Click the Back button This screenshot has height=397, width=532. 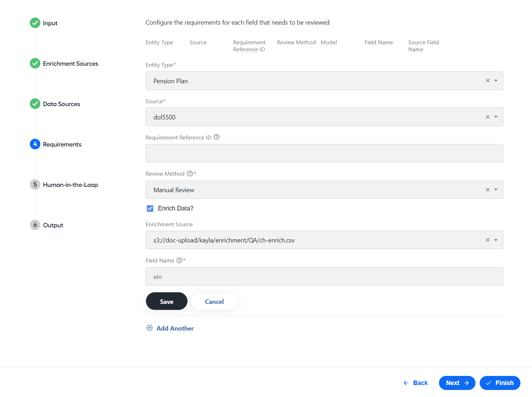[x=415, y=383]
